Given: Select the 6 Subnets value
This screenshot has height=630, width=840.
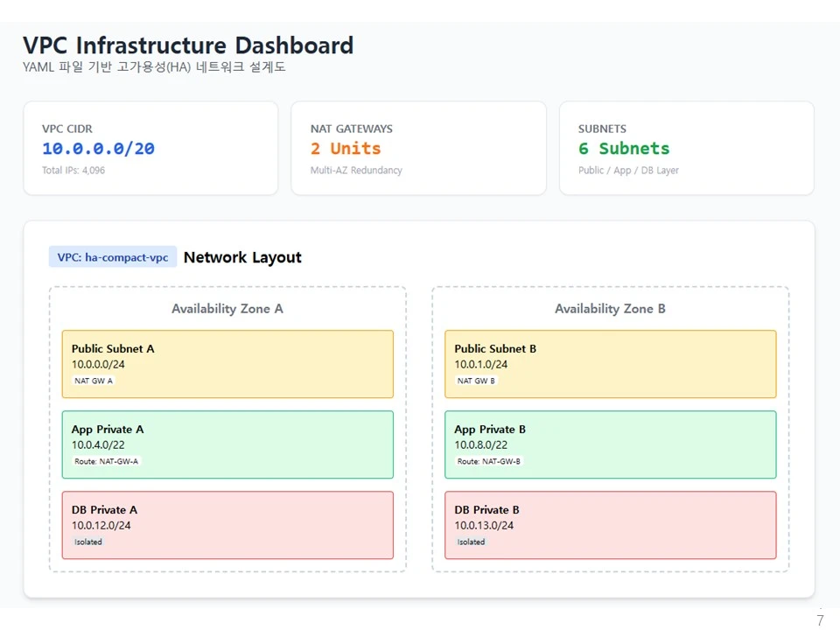Looking at the screenshot, I should coord(624,149).
